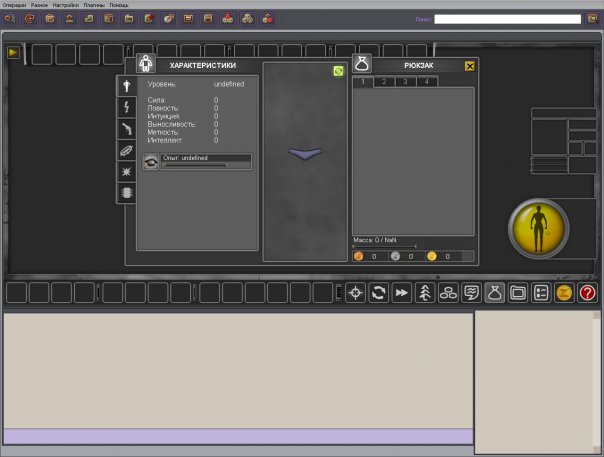Click the crosshair target icon in bottom bar
This screenshot has width=604, height=457.
(x=355, y=293)
